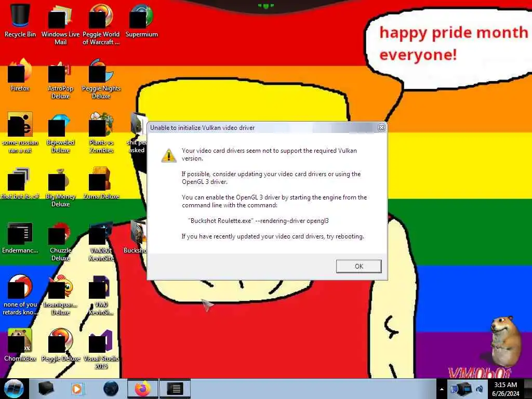Select 'that but its c#' desktop icon

[20, 183]
